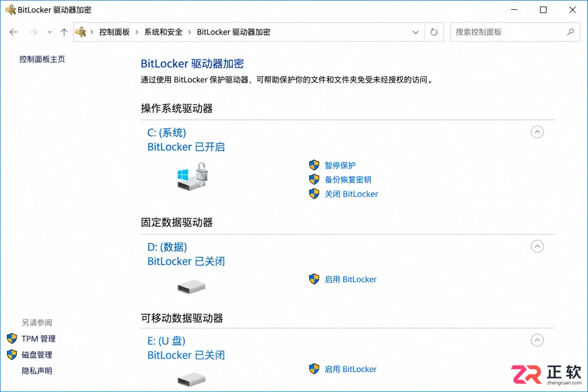Collapse the D: (数据) drive section

(537, 246)
